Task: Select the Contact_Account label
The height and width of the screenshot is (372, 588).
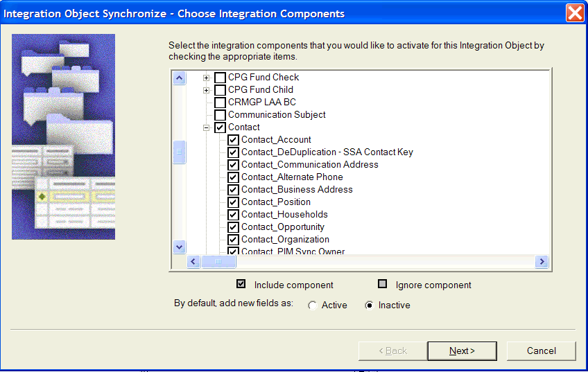Action: click(x=276, y=140)
